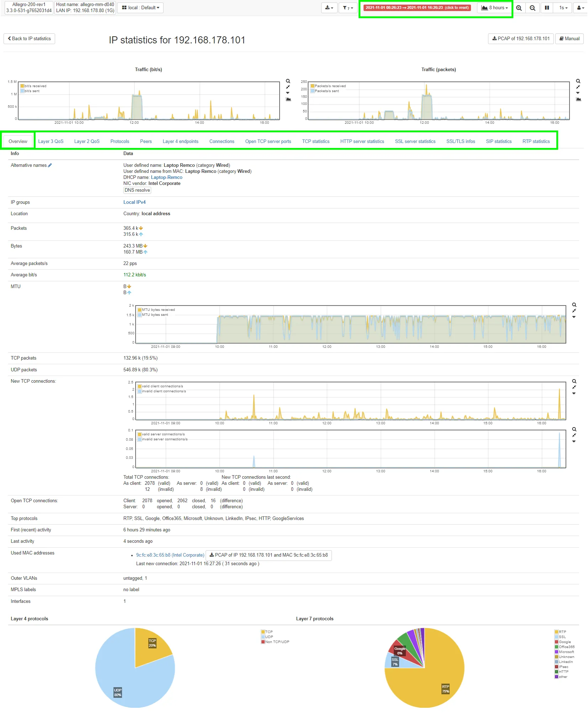Toggle the 'bit/s received' legend series
The image size is (588, 727).
point(35,86)
